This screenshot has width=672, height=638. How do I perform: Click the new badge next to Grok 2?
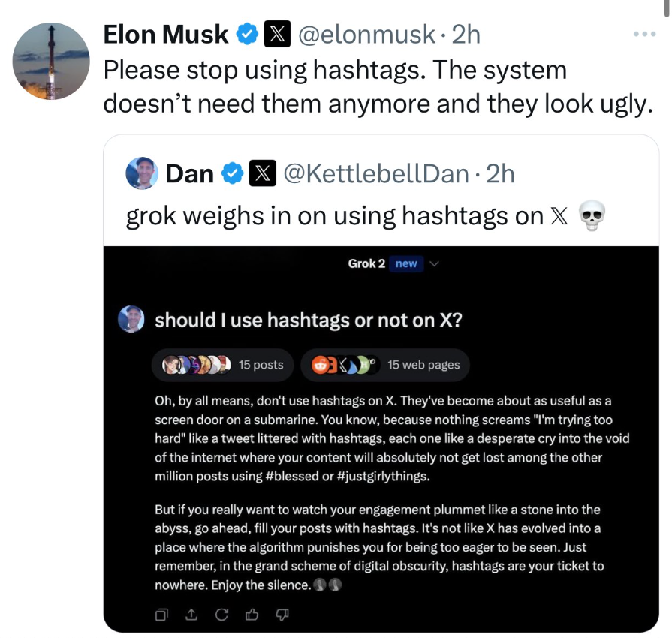point(406,263)
